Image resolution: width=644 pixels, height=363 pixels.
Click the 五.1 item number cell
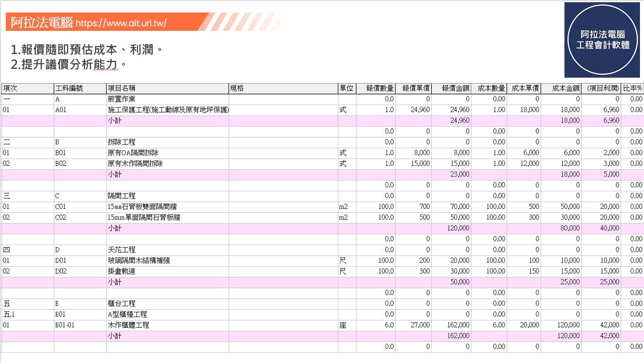(28, 314)
